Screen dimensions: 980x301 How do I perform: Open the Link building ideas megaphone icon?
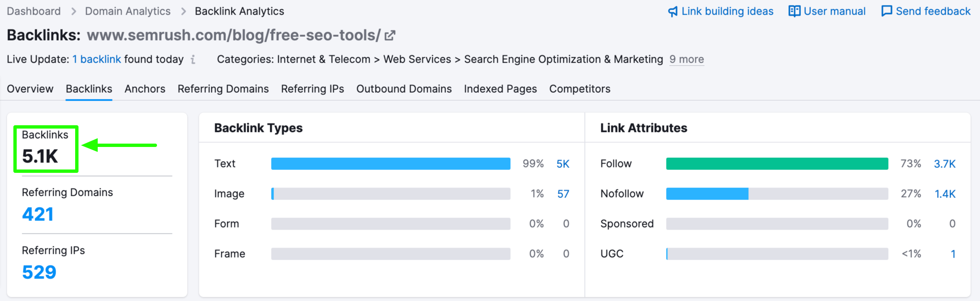coord(673,11)
